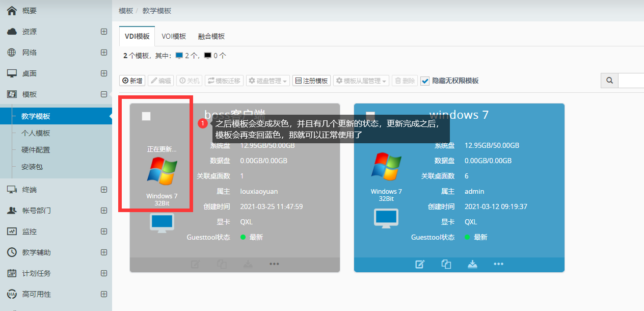
Task: Click the monitor icon on windows 7 card
Action: [x=386, y=218]
